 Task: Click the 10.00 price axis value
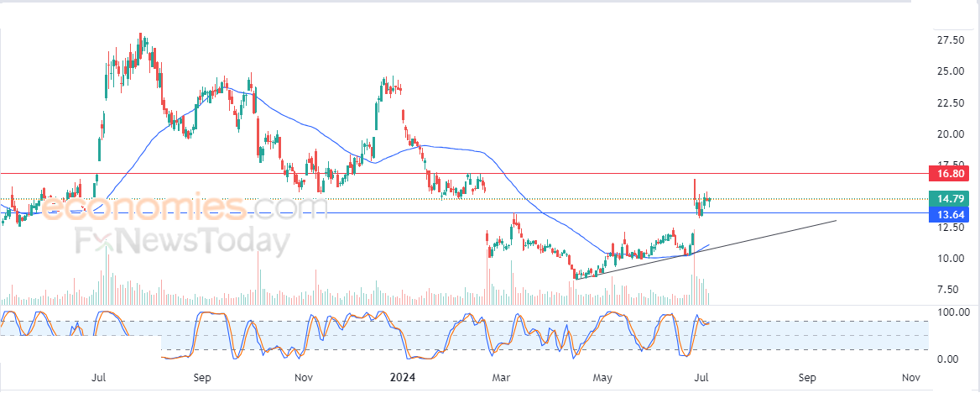(950, 259)
